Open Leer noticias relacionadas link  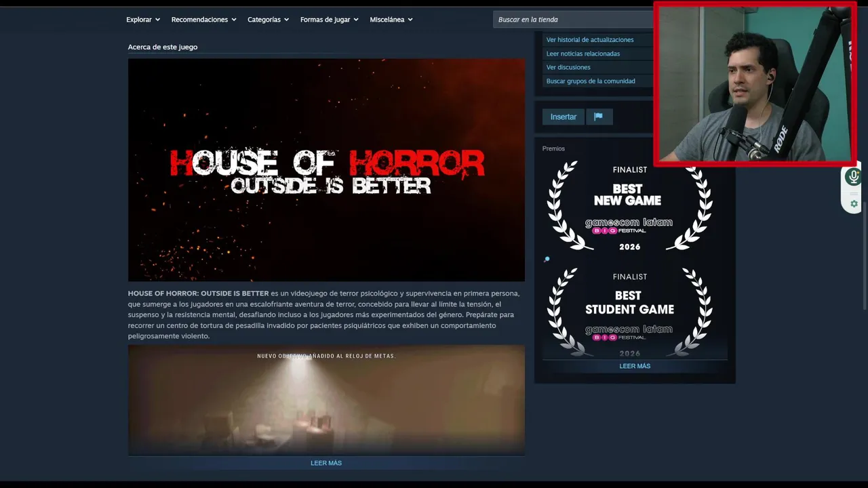click(x=583, y=54)
